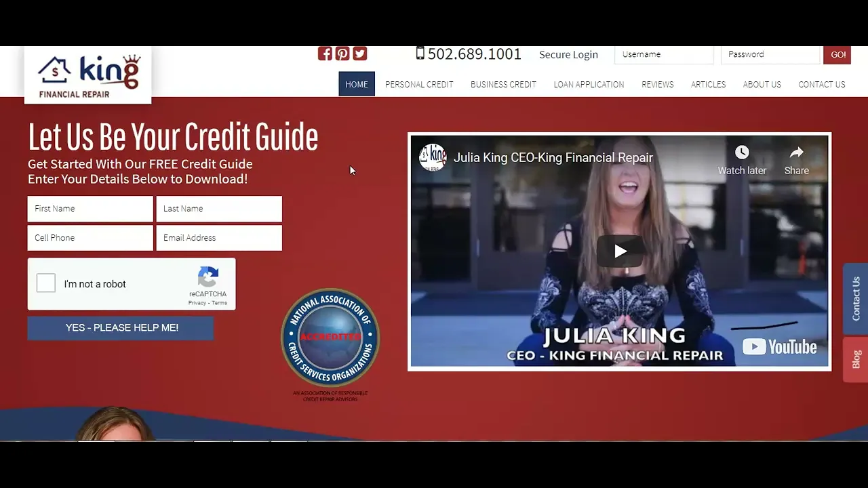
Task: Open the Contact Us side tab
Action: point(856,298)
